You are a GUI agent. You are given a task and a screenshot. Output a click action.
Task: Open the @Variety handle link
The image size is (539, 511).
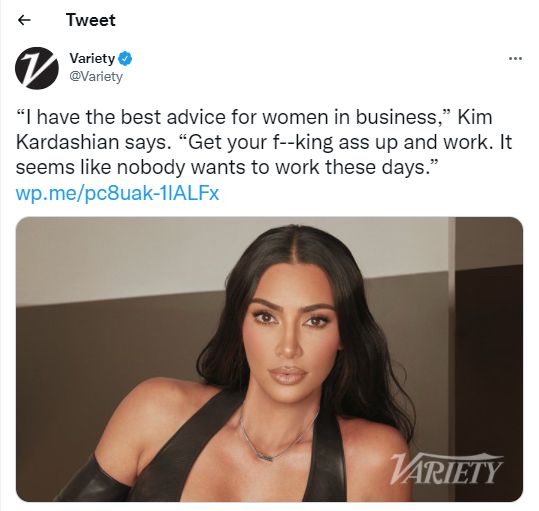(x=96, y=76)
